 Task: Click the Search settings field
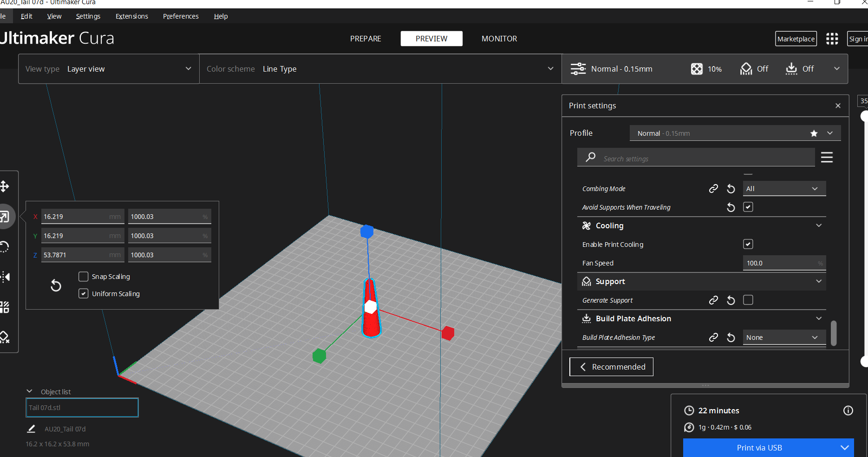[x=696, y=157]
